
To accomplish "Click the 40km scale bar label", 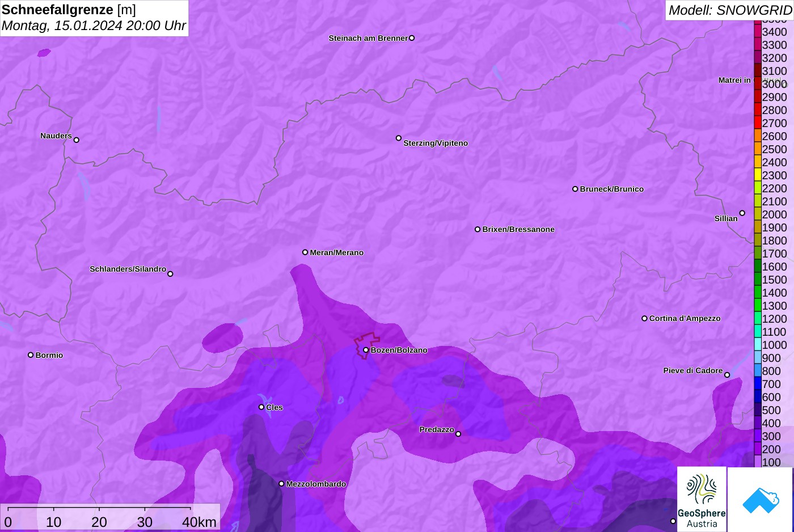I will pos(199,522).
